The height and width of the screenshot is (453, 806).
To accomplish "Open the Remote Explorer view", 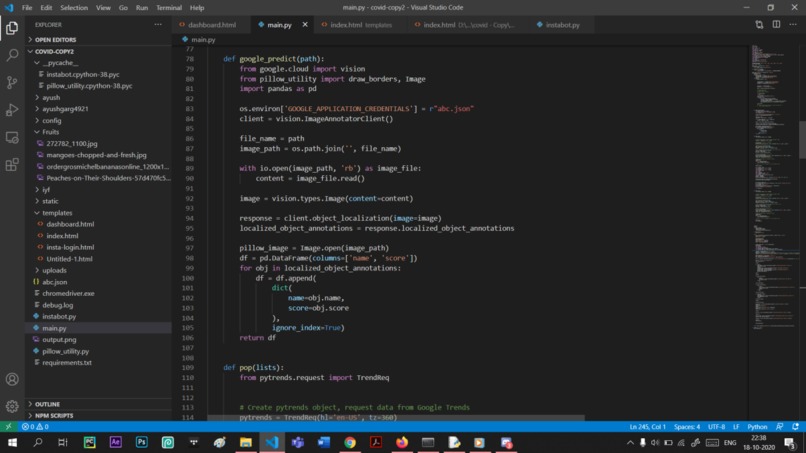I will coord(12,137).
